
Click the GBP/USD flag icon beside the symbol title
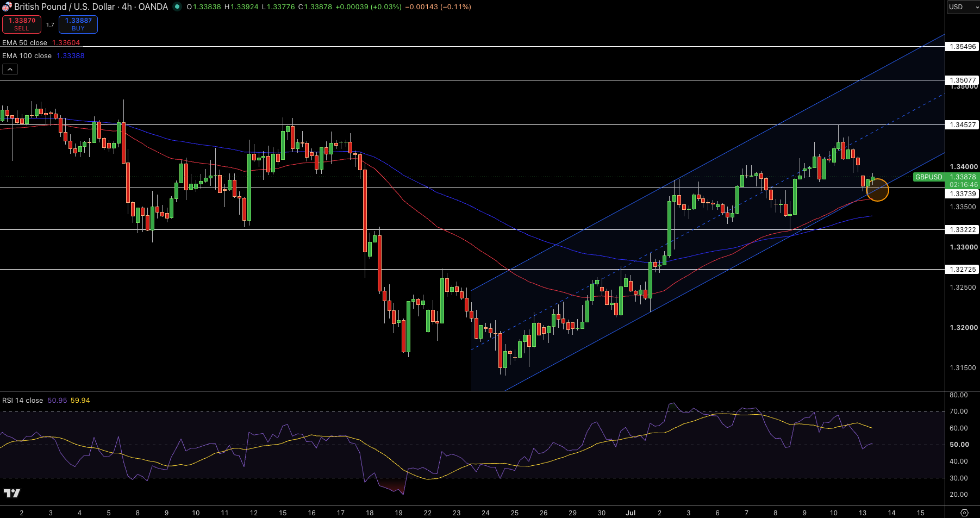coord(7,7)
